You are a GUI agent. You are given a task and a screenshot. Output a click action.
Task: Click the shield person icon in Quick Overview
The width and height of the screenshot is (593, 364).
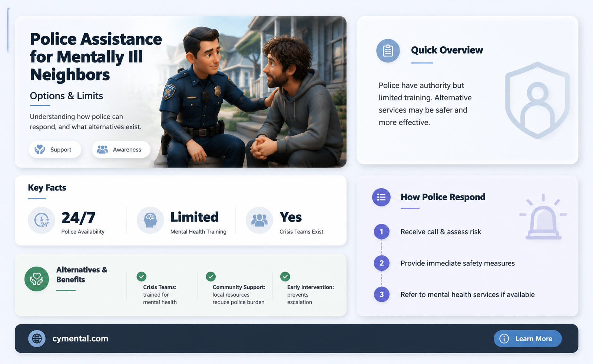537,101
